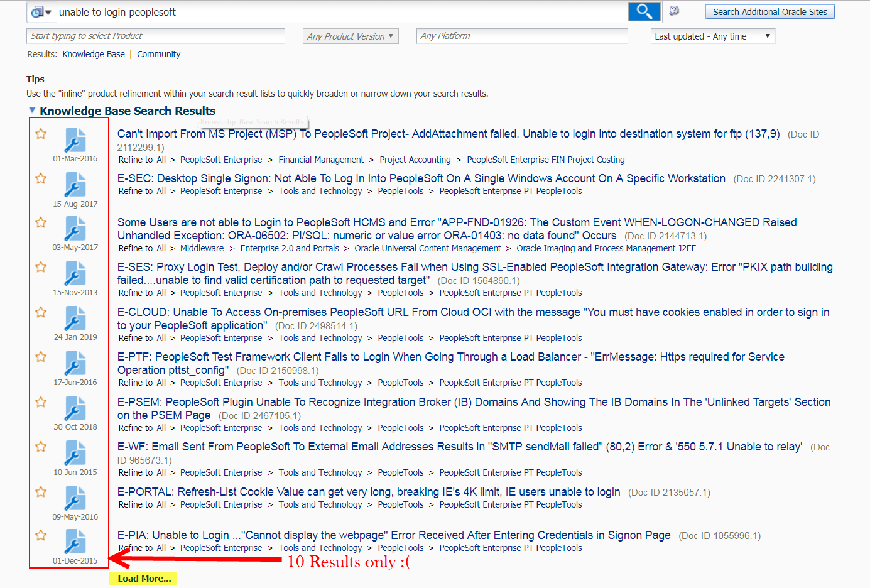Open 'E-PTF: PeopleSoft Test Framework' article
The image size is (870, 588).
click(451, 363)
